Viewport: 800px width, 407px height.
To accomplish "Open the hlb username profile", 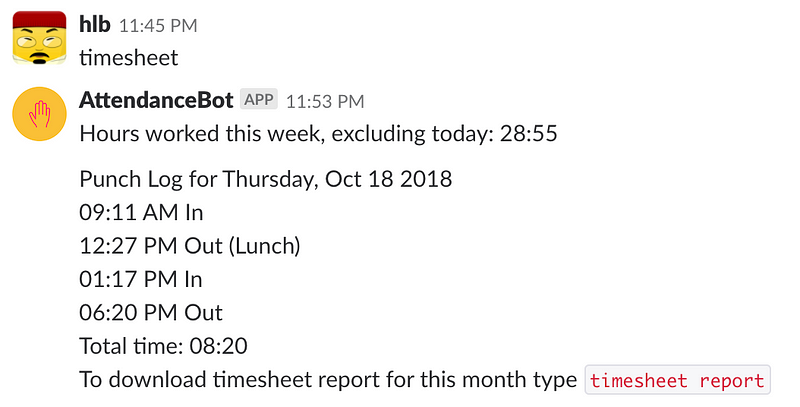I will (94, 24).
